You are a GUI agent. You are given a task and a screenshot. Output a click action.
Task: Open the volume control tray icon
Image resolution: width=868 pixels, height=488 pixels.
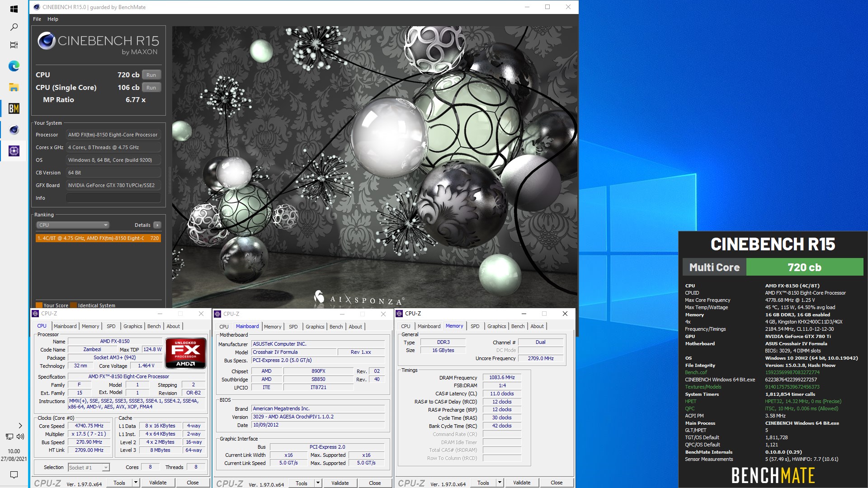[20, 436]
